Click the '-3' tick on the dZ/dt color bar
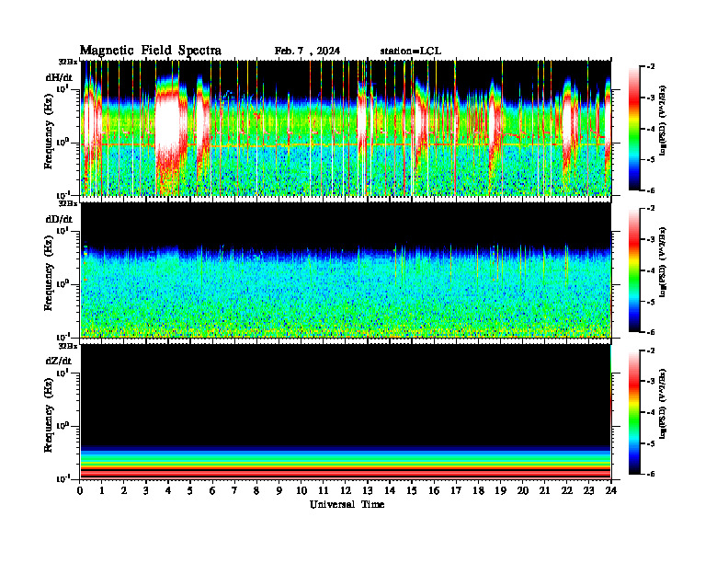The image size is (728, 563). tap(651, 382)
